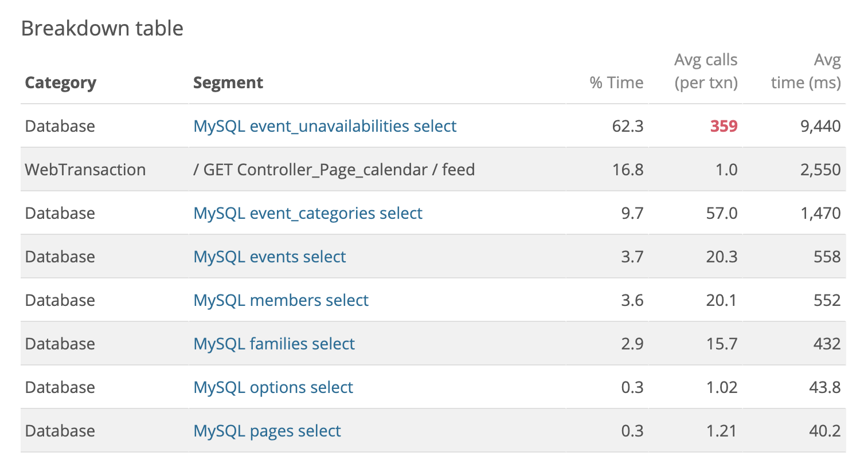Click the Category column header
This screenshot has height=464, width=868.
(x=61, y=83)
